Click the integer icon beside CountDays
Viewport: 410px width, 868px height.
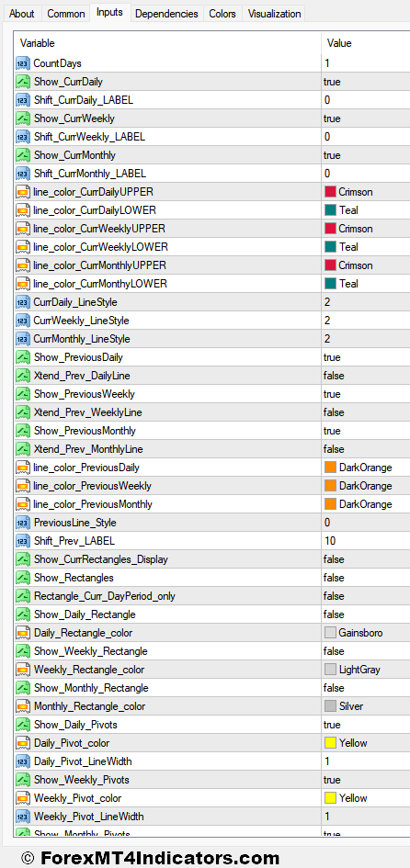pos(23,63)
